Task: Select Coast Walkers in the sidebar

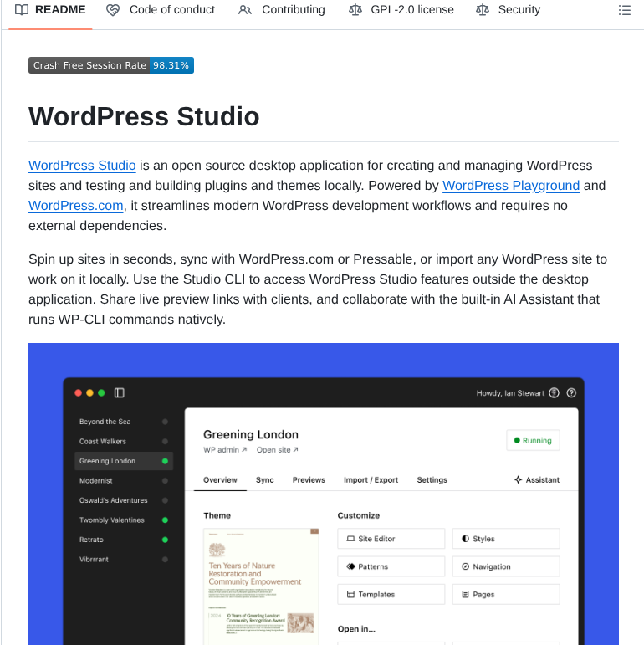Action: pos(124,442)
